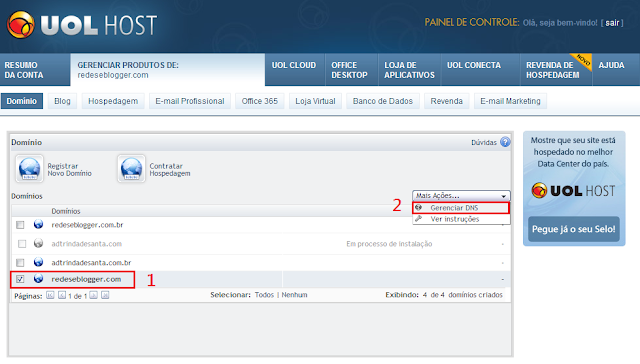Image resolution: width=640 pixels, height=364 pixels.
Task: Switch to the Domínio tab
Action: point(22,101)
